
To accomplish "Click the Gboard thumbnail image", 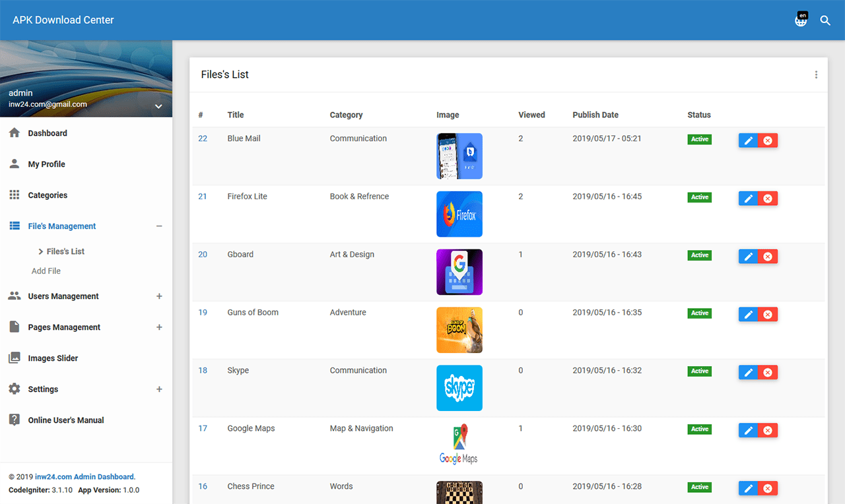I will (459, 272).
